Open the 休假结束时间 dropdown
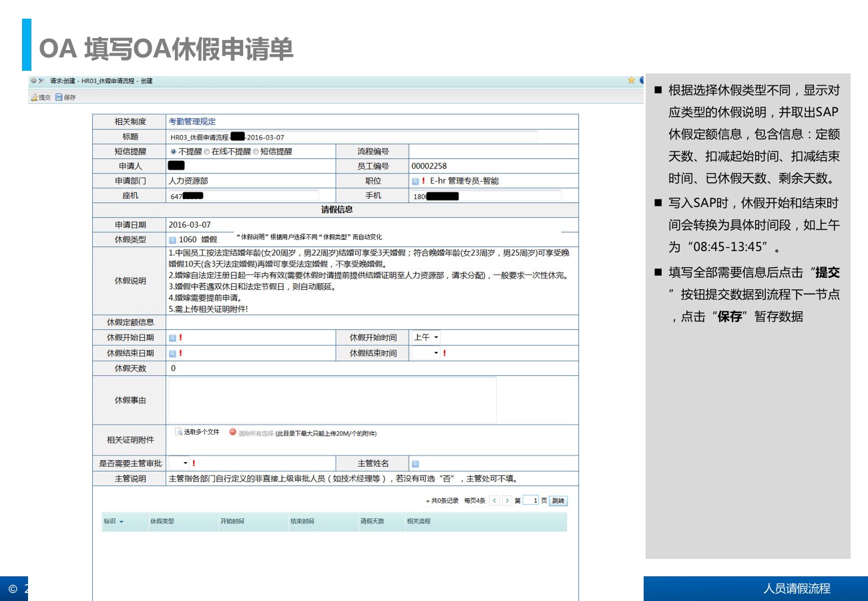Screen dimensions: 868x601 tap(425, 353)
